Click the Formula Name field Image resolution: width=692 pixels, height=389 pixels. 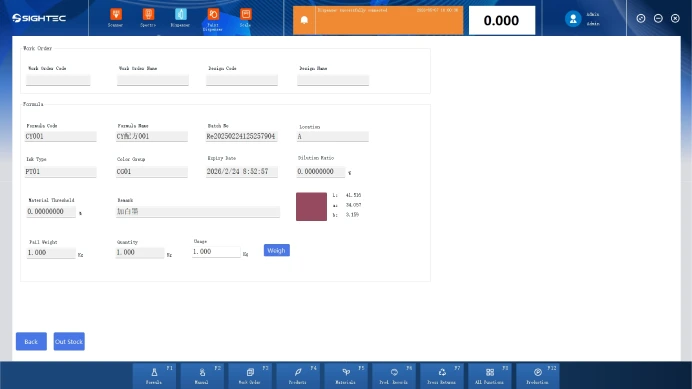coord(152,136)
